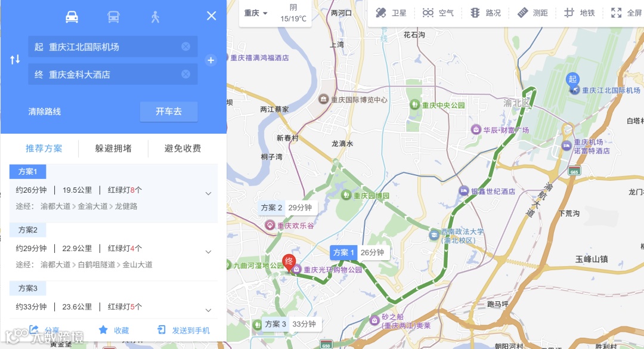Click the 开车去 button
Screen dimensions: 644x349
169,112
